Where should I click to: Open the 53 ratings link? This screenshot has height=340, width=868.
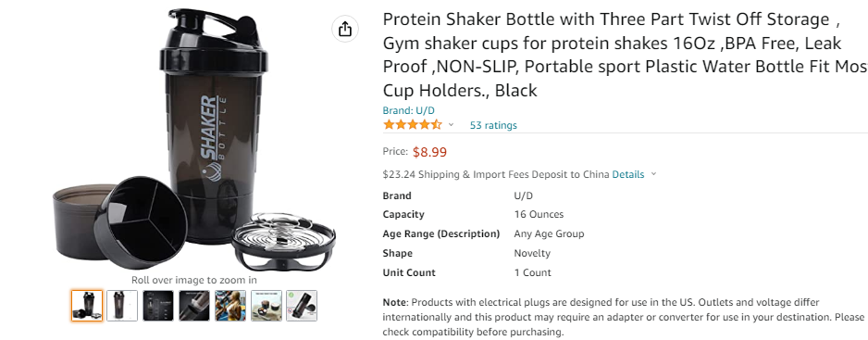tap(493, 125)
